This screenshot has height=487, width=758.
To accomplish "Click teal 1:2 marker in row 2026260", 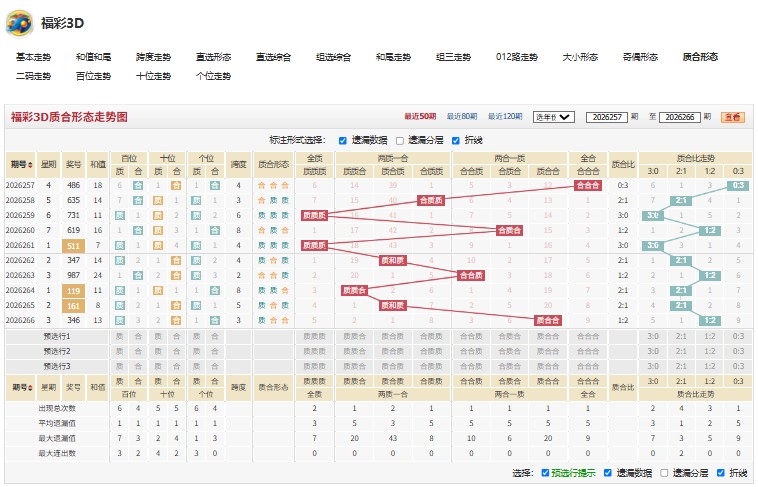I will (710, 230).
